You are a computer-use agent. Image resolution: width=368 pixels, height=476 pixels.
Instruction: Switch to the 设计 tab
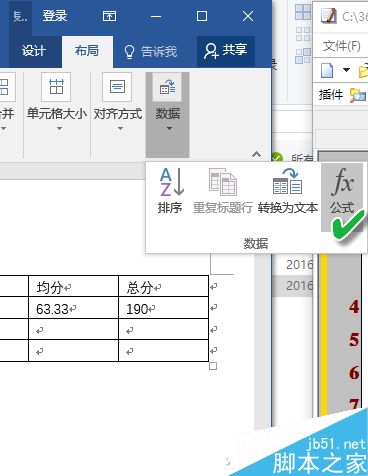point(34,51)
